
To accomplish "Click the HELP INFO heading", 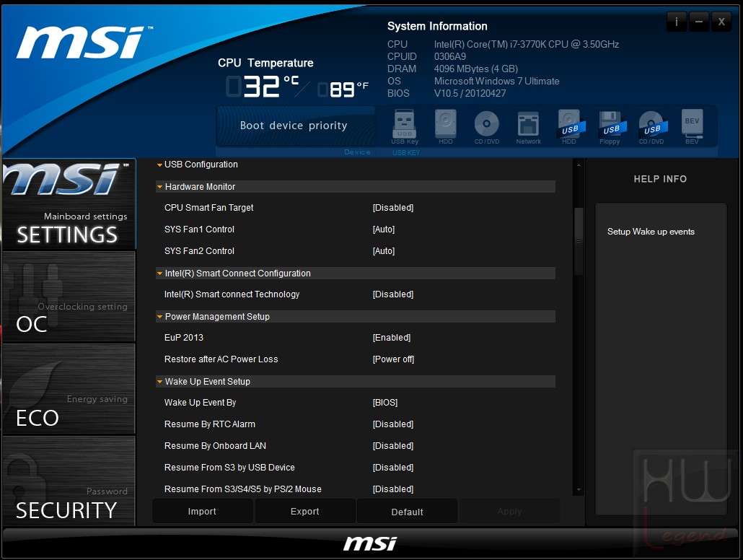I will coord(660,179).
